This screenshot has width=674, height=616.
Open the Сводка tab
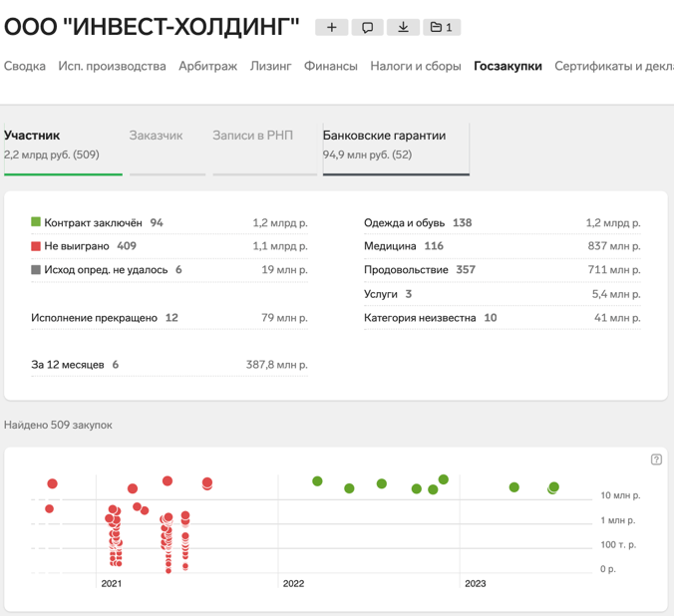(x=25, y=66)
